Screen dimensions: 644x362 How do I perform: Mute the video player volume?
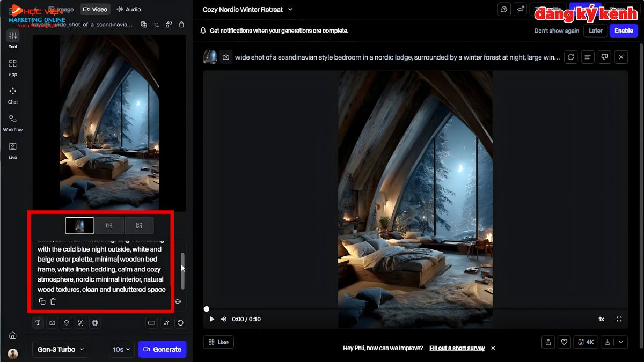tap(224, 319)
